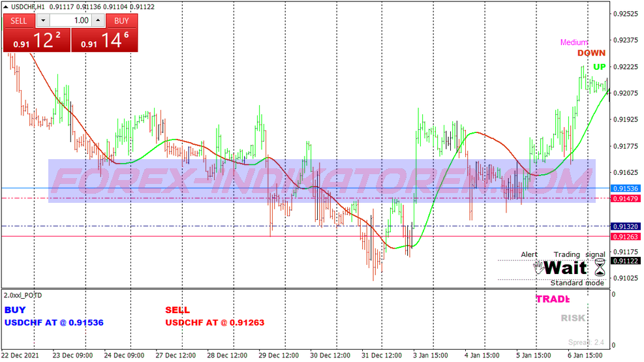This screenshot has width=644, height=362.
Task: Click the blue BUY signal heading
Action: point(15,310)
